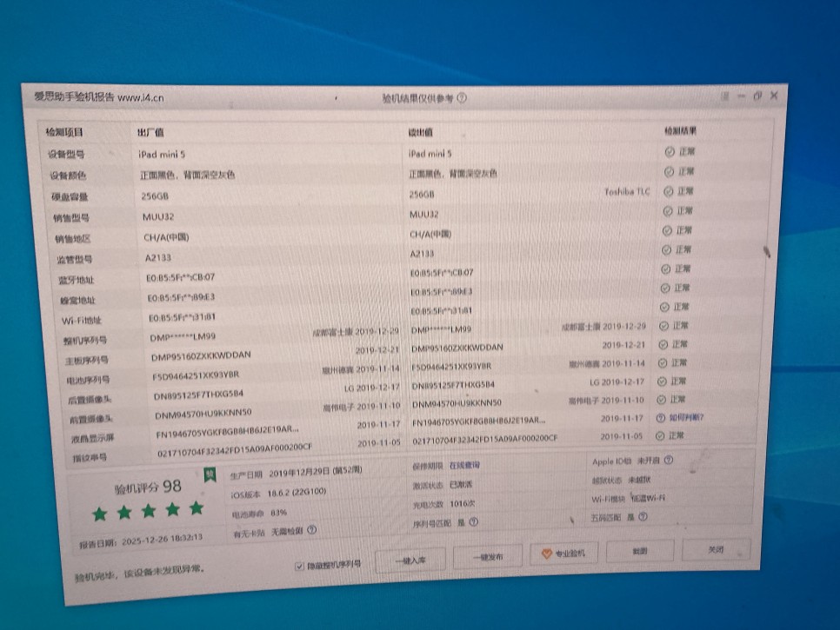The image size is (840, 630).
Task: Click help icon next to 无腐检测
Action: click(311, 529)
